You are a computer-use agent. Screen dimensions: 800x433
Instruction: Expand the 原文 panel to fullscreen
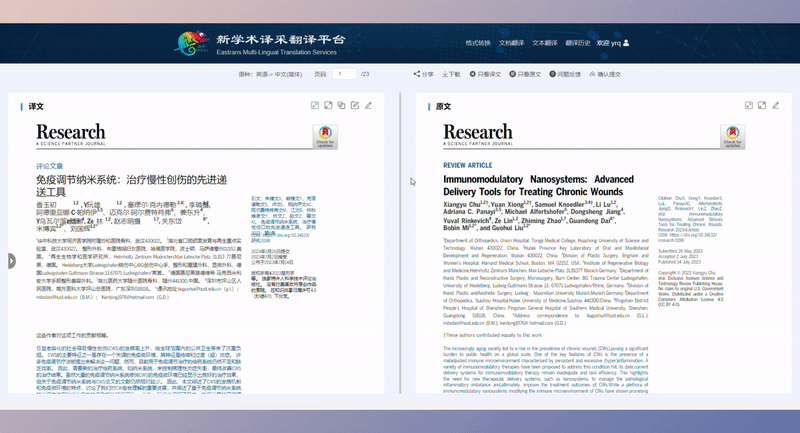762,105
